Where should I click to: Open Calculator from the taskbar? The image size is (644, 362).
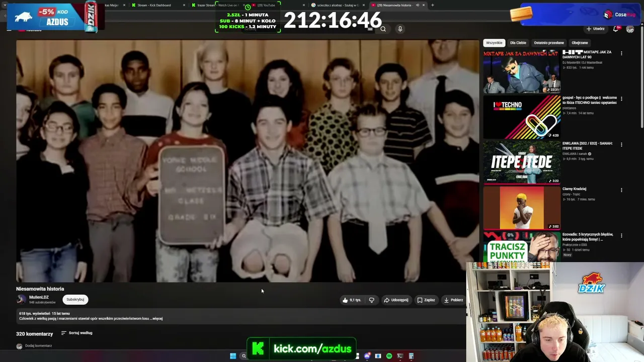(x=411, y=356)
